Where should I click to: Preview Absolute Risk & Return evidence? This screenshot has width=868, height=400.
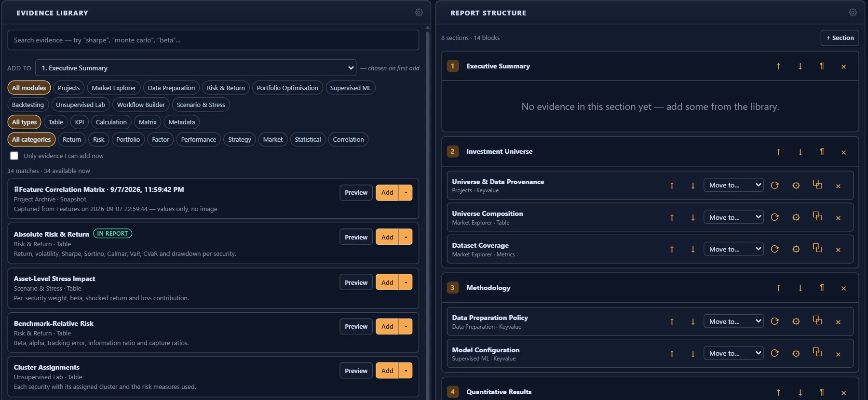(x=356, y=237)
